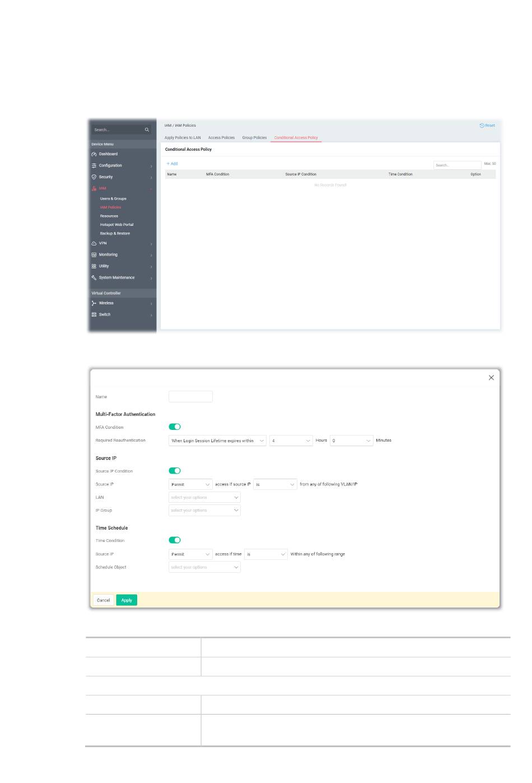The height and width of the screenshot is (783, 532).
Task: Click the Security shield icon
Action: point(94,177)
